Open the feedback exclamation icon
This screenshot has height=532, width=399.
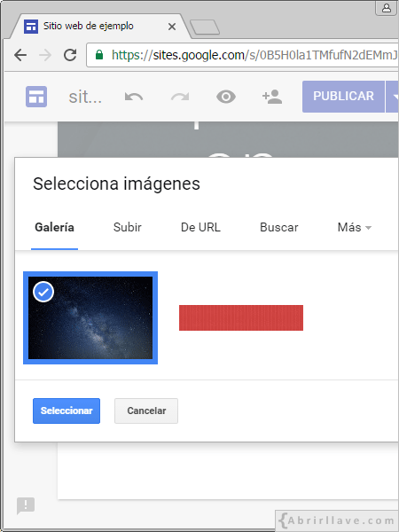tap(26, 505)
